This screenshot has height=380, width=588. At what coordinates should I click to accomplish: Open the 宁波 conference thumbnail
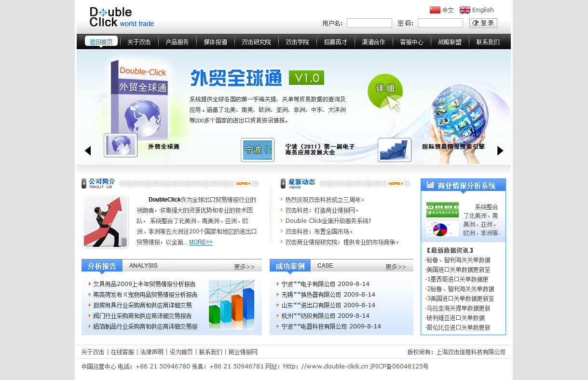[x=258, y=150]
